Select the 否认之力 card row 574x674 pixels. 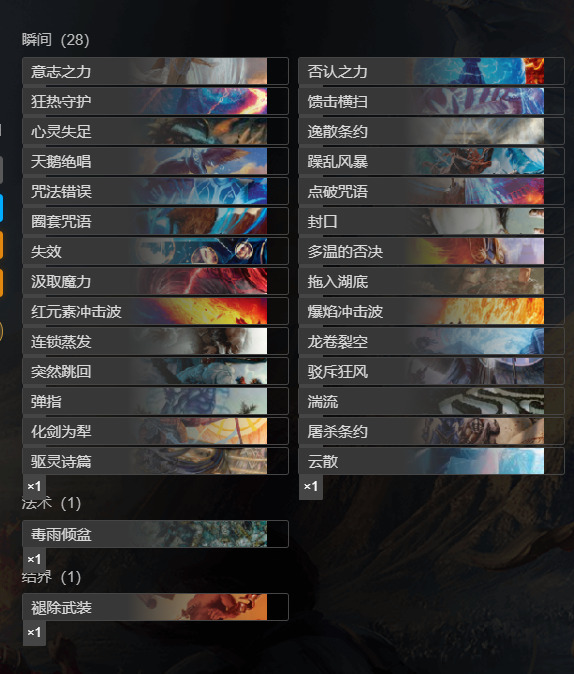[431, 71]
